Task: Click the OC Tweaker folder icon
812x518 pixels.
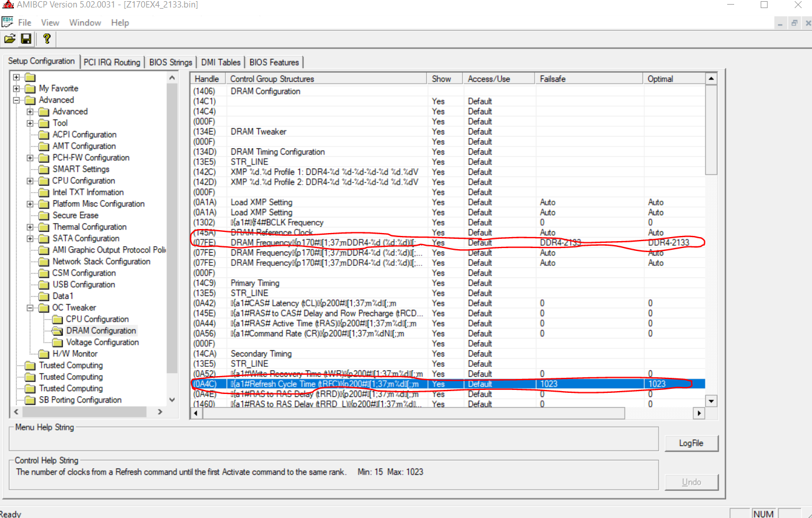Action: tap(44, 308)
